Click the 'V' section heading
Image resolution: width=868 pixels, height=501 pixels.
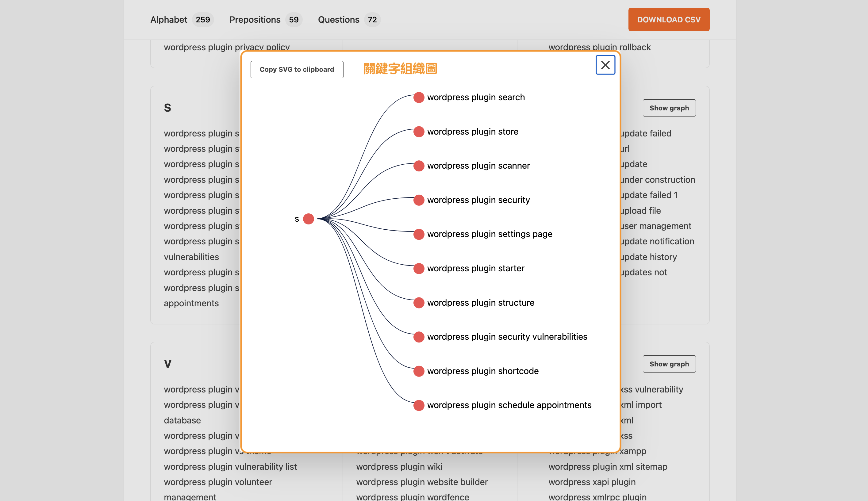[x=167, y=364]
